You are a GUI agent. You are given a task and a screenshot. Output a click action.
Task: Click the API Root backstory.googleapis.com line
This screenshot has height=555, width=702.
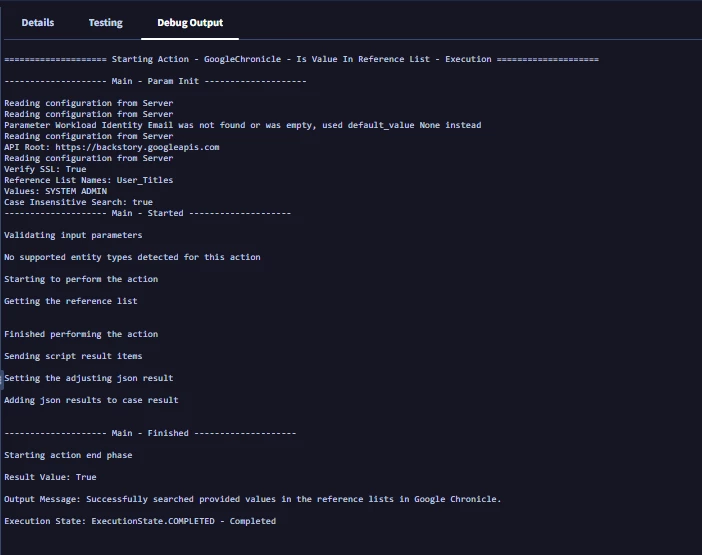(x=112, y=147)
